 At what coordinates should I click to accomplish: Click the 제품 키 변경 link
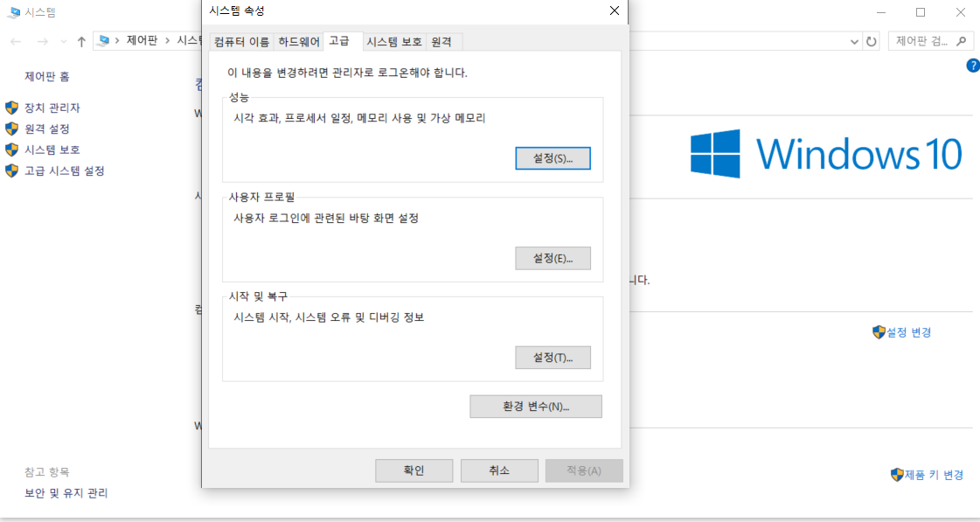pos(934,475)
